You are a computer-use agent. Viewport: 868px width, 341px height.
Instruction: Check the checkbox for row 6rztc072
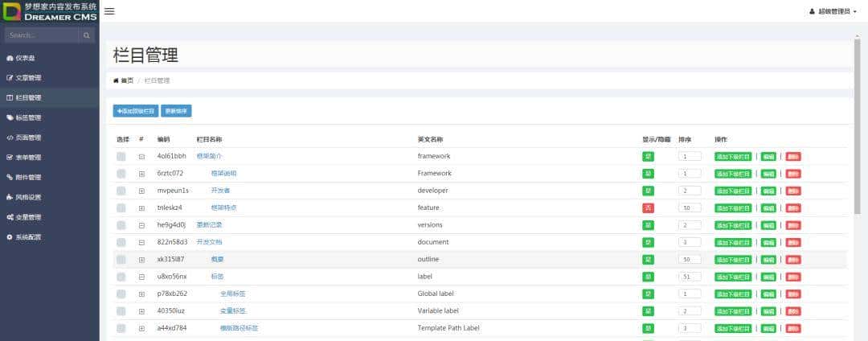click(121, 174)
